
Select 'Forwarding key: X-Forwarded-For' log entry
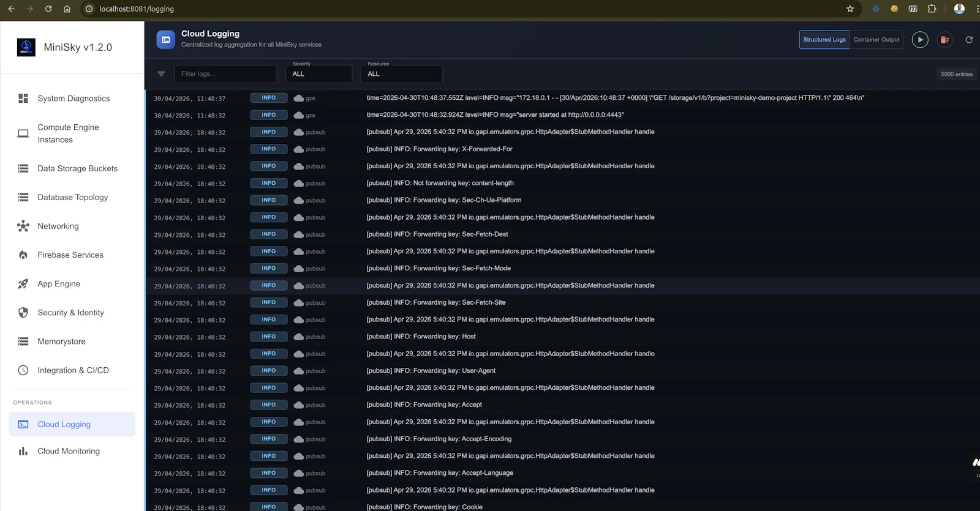(x=439, y=149)
